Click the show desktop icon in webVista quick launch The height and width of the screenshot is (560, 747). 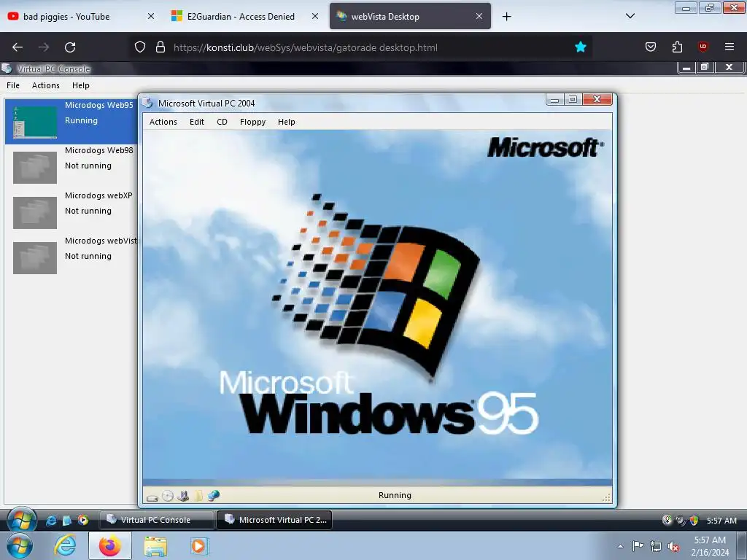click(x=67, y=520)
